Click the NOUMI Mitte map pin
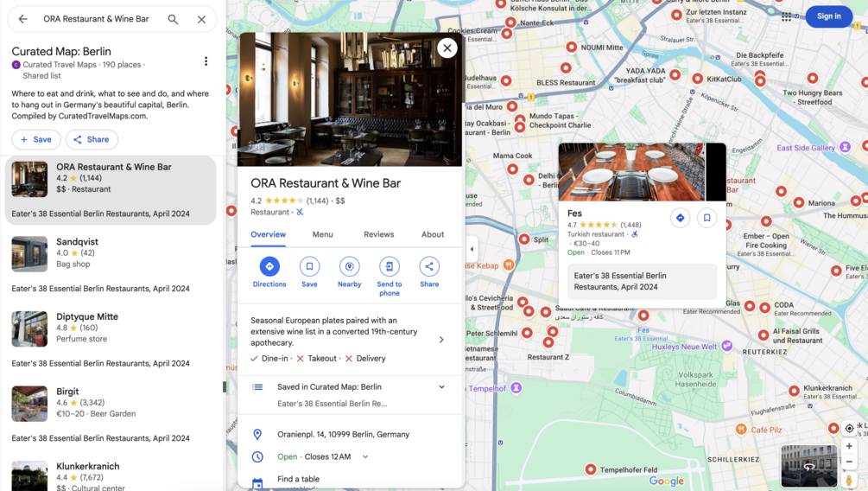 point(571,48)
